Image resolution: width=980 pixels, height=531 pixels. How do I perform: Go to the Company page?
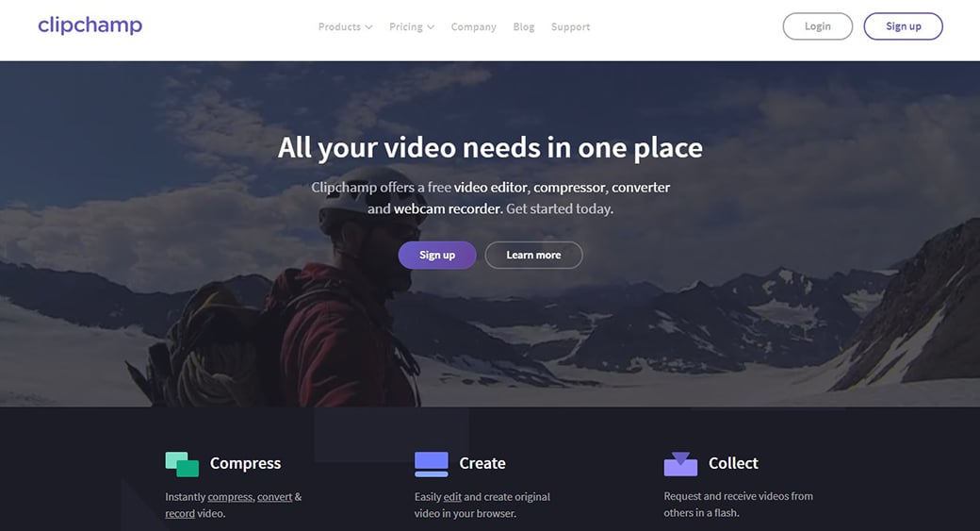(473, 26)
